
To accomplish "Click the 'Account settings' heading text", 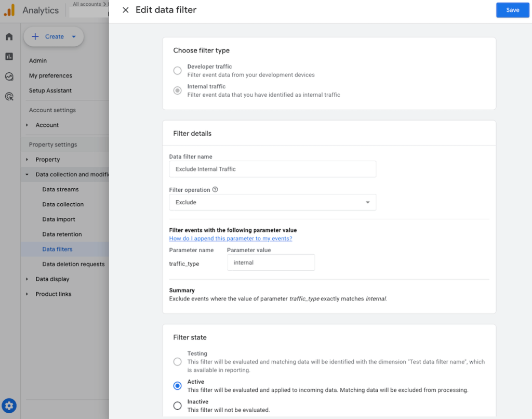I will (52, 110).
